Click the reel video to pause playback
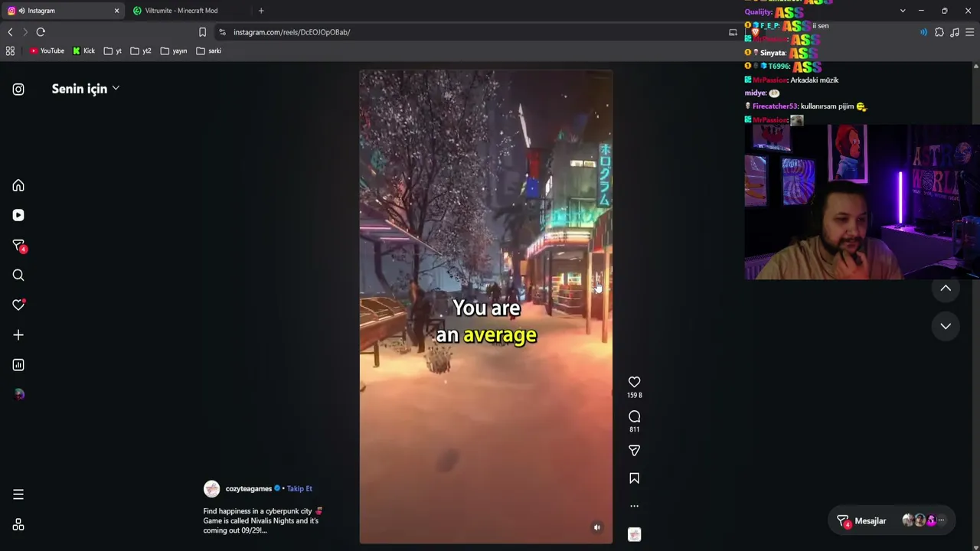 click(486, 307)
